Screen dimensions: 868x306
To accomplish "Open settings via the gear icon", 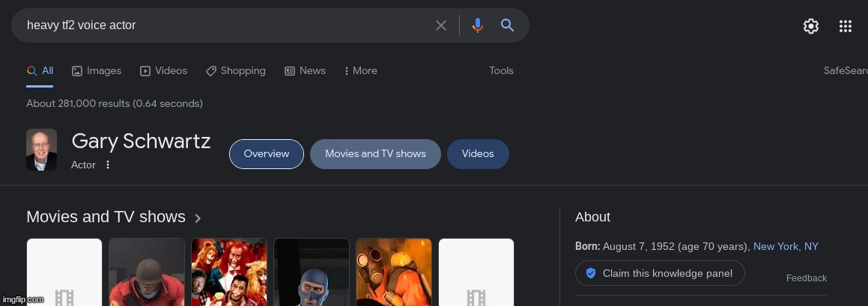I will pos(810,26).
